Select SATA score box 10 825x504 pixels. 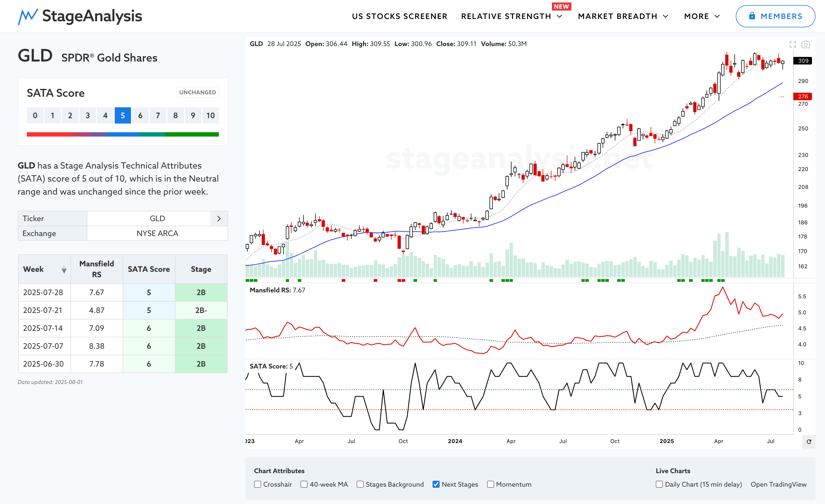pos(211,115)
